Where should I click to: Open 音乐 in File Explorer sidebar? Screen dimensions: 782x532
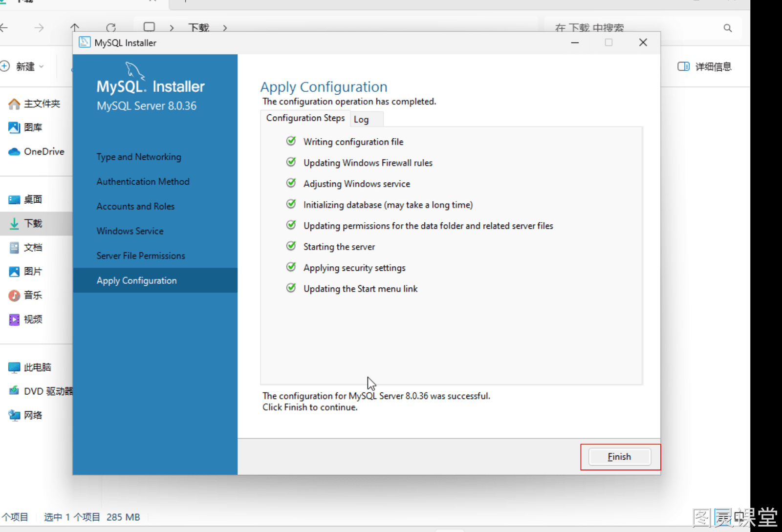[x=25, y=295]
